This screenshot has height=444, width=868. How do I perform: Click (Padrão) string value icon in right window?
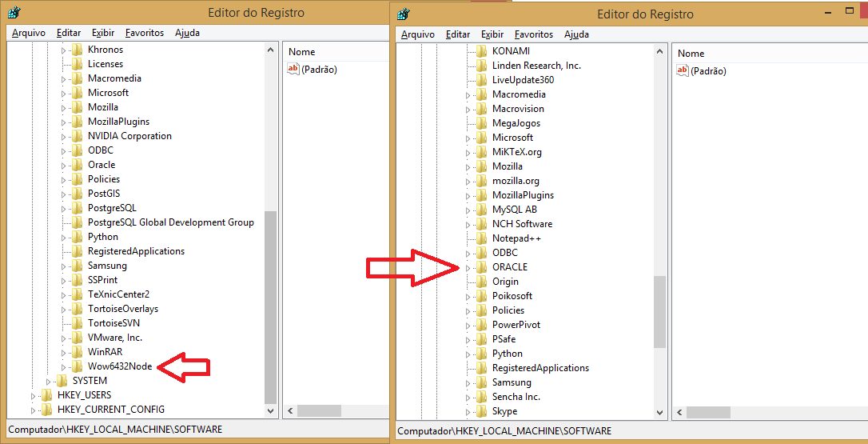(682, 71)
